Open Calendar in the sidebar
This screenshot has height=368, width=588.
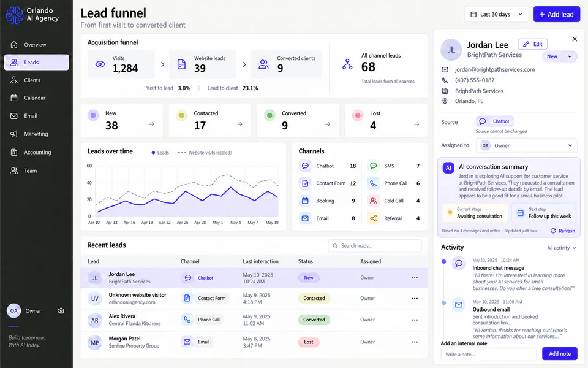tap(36, 98)
